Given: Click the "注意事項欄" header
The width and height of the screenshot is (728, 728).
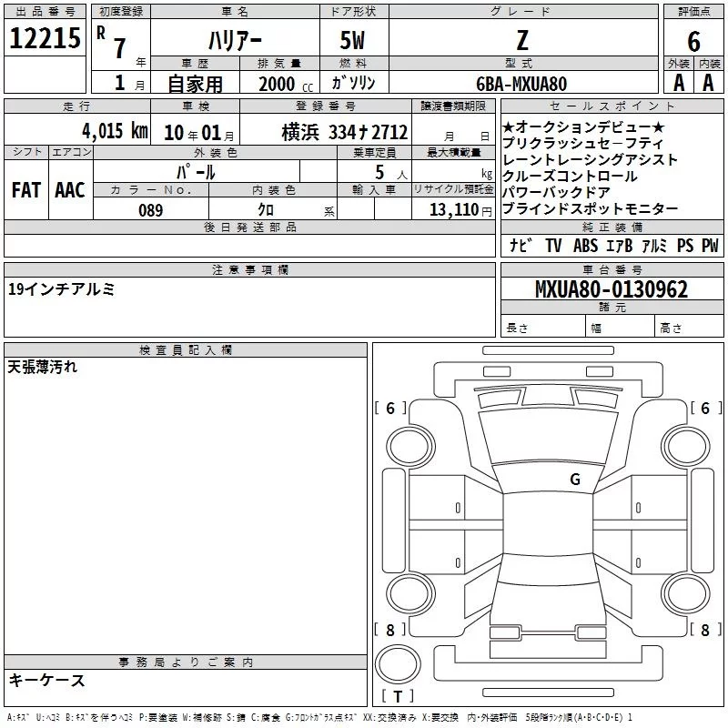Looking at the screenshot, I should 249,269.
